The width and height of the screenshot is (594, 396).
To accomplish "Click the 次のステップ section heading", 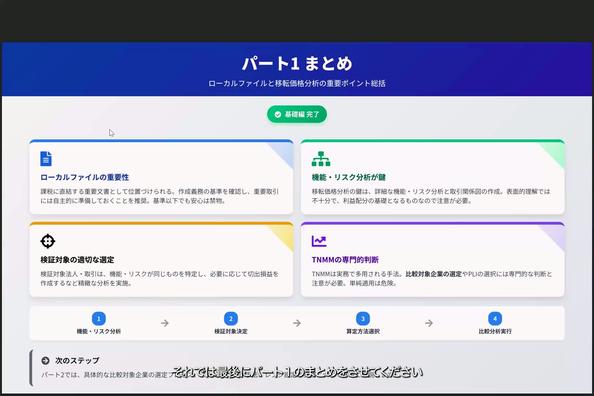I will coord(77,360).
